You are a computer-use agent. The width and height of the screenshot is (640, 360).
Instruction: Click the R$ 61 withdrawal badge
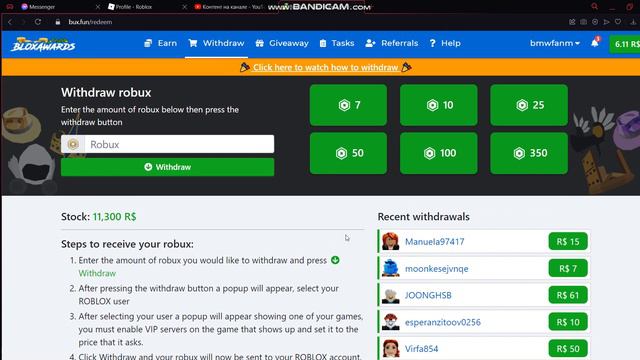pyautogui.click(x=568, y=295)
